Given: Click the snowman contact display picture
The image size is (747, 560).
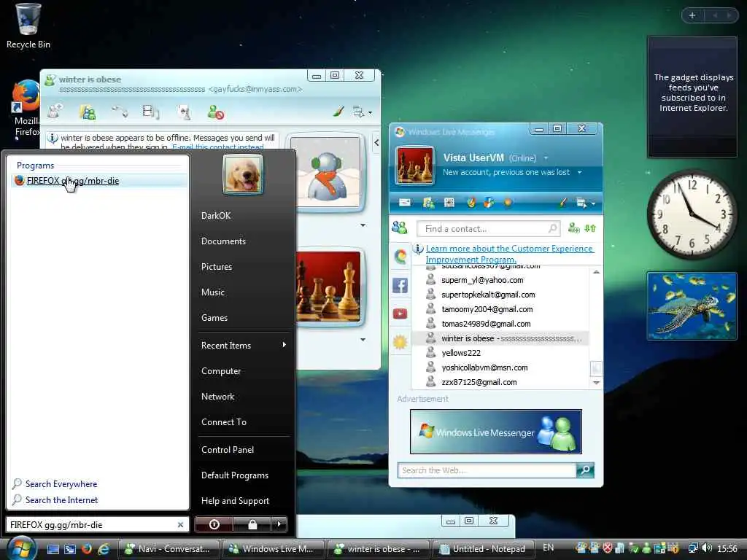Looking at the screenshot, I should 326,172.
